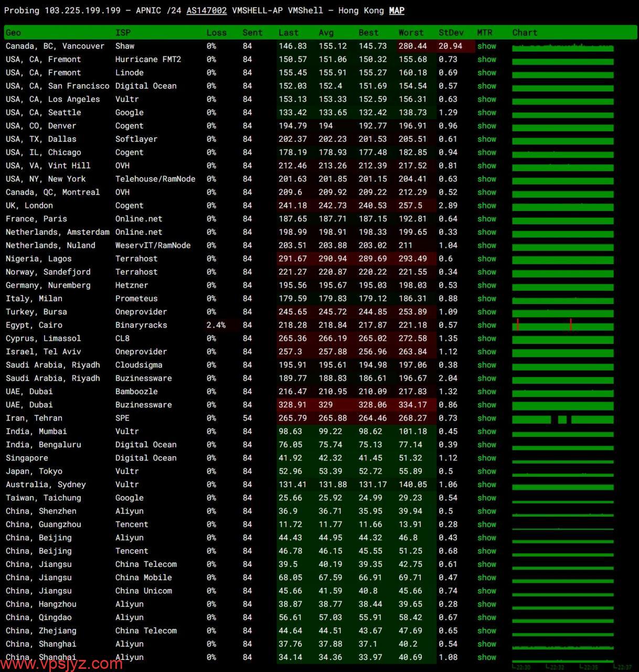Click the Avg column header
The width and height of the screenshot is (639, 672).
[326, 33]
